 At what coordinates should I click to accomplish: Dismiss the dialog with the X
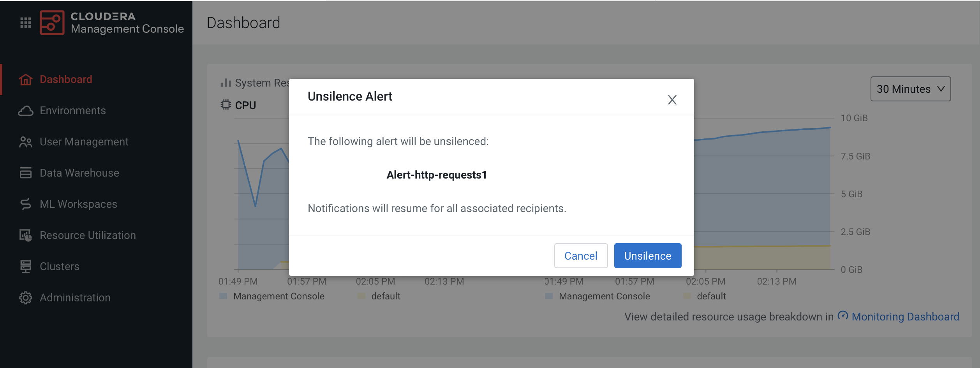[x=672, y=100]
